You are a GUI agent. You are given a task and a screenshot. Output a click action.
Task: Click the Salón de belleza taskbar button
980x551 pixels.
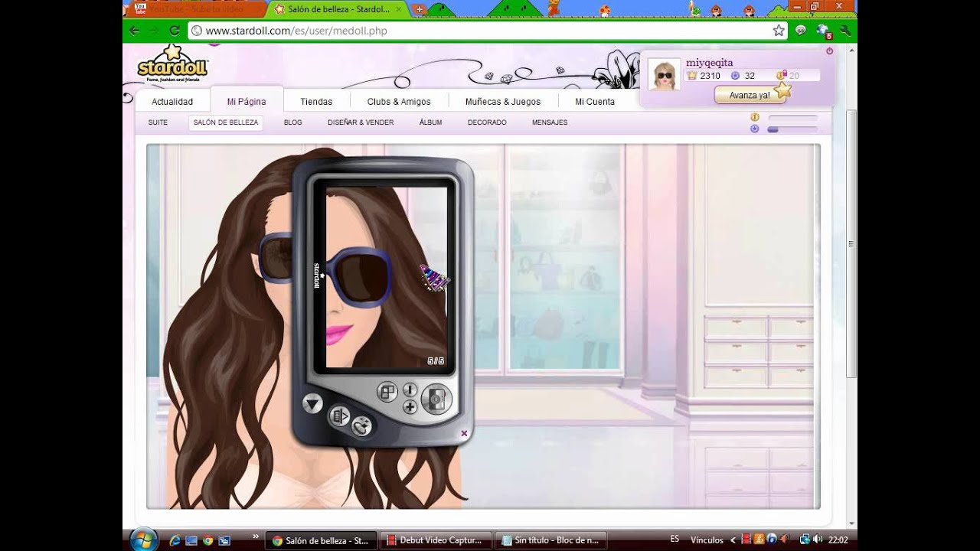pos(322,540)
